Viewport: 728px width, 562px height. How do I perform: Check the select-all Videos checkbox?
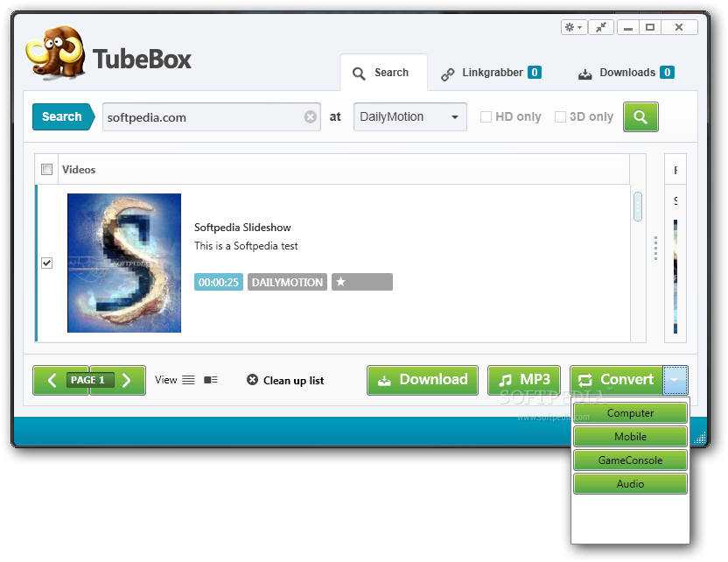(x=46, y=170)
